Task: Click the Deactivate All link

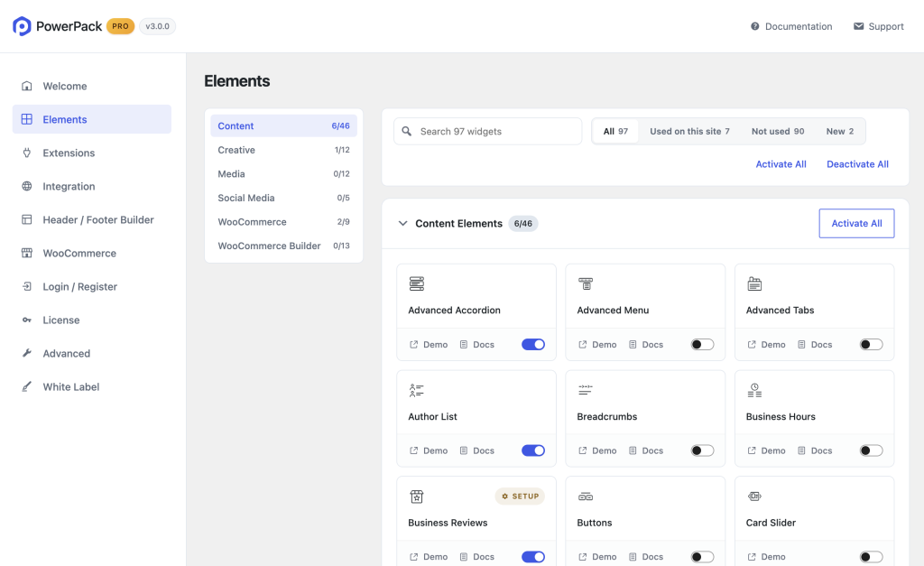Action: click(857, 164)
